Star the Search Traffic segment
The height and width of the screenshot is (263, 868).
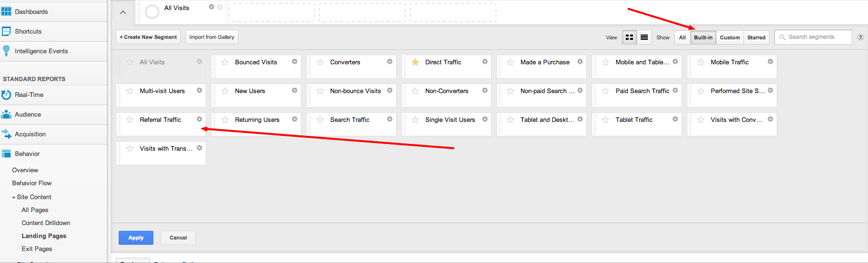(320, 120)
